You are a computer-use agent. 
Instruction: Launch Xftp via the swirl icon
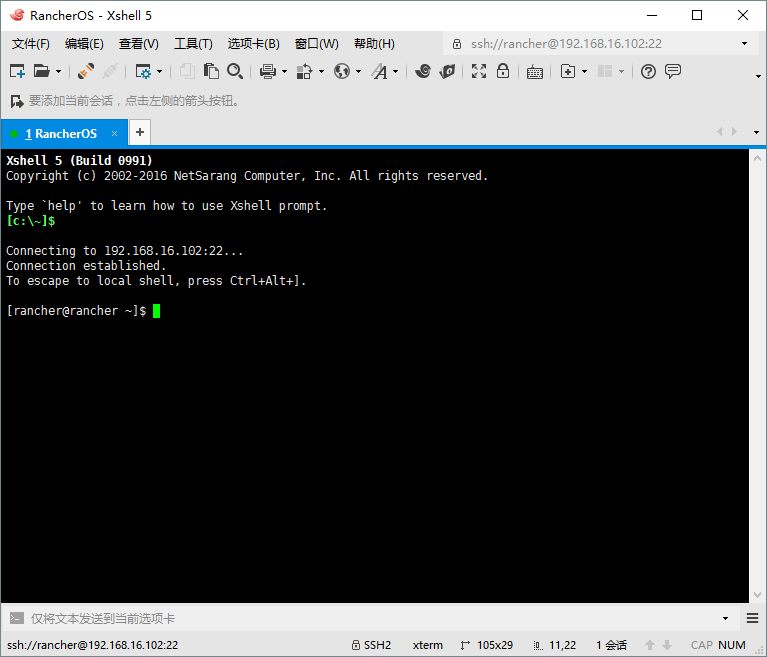tap(423, 71)
